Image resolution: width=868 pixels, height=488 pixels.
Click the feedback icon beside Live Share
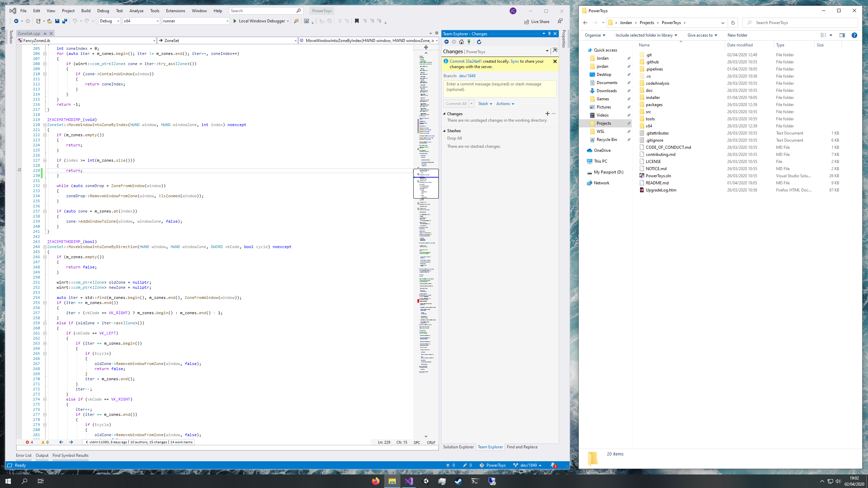tap(560, 21)
